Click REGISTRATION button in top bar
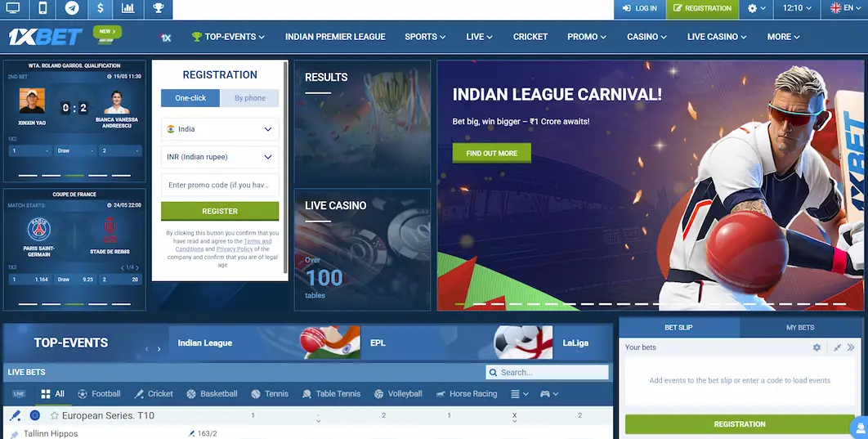This screenshot has width=868, height=439. (702, 8)
